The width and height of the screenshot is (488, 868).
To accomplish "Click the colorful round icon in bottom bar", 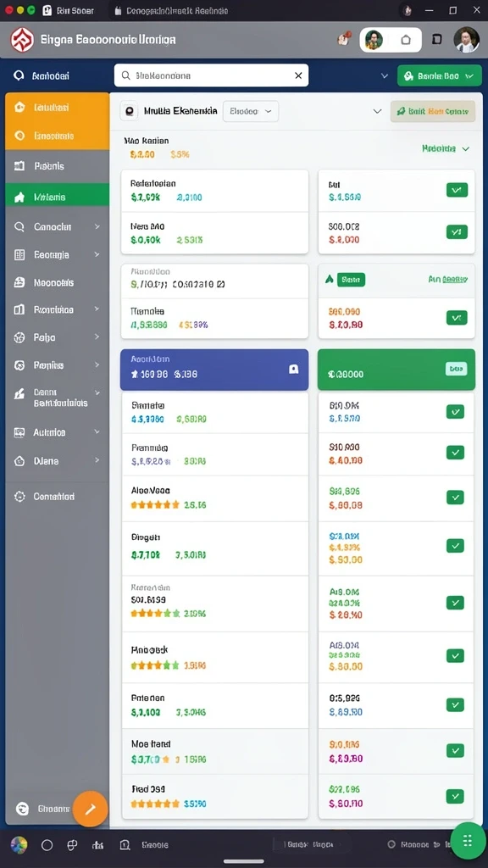I will tap(19, 845).
